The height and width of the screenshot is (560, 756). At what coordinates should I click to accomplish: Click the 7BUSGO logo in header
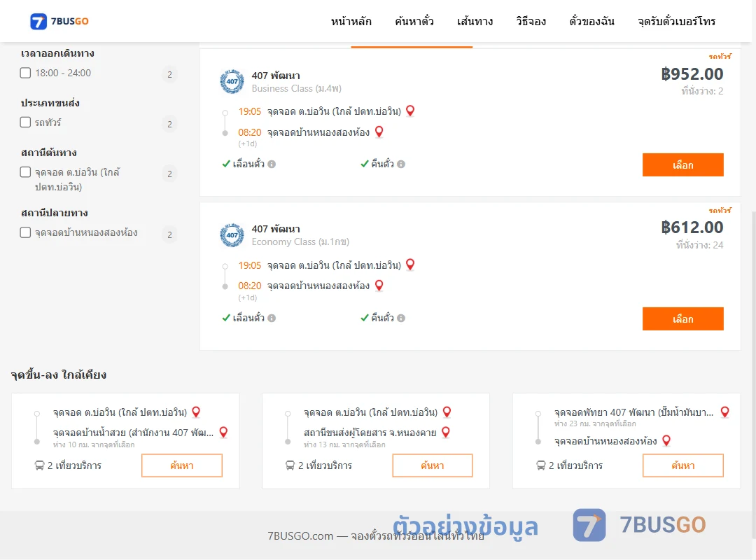[59, 21]
